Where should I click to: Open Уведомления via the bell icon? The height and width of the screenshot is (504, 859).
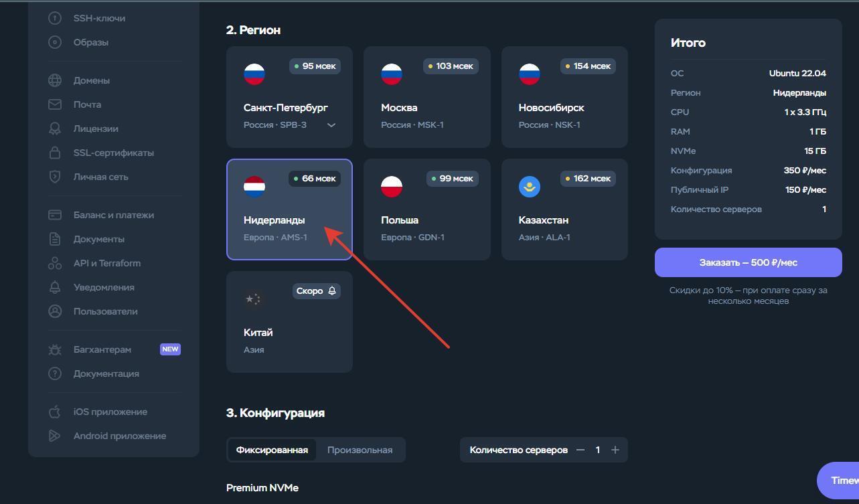point(54,287)
